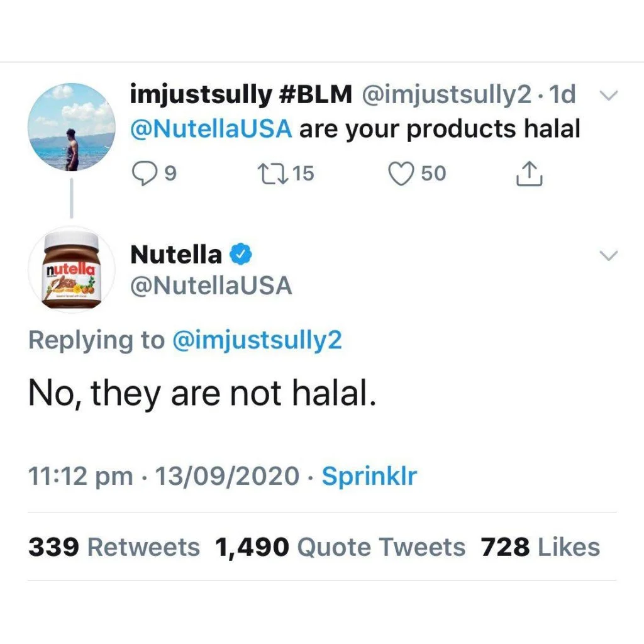View the 728 Likes list
Image resolution: width=644 pixels, height=644 pixels.
click(540, 547)
